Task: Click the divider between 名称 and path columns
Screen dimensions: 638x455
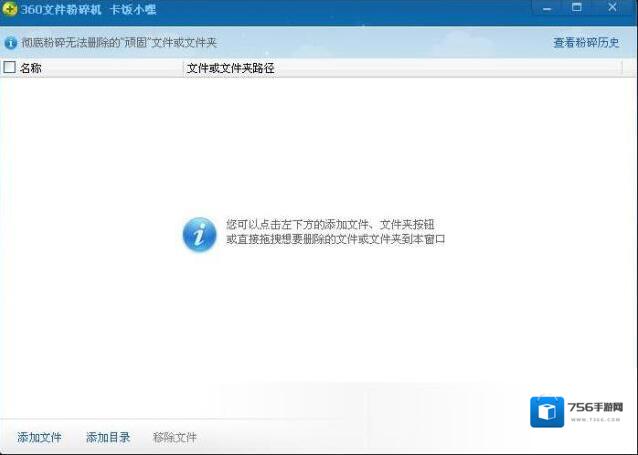Action: click(183, 68)
